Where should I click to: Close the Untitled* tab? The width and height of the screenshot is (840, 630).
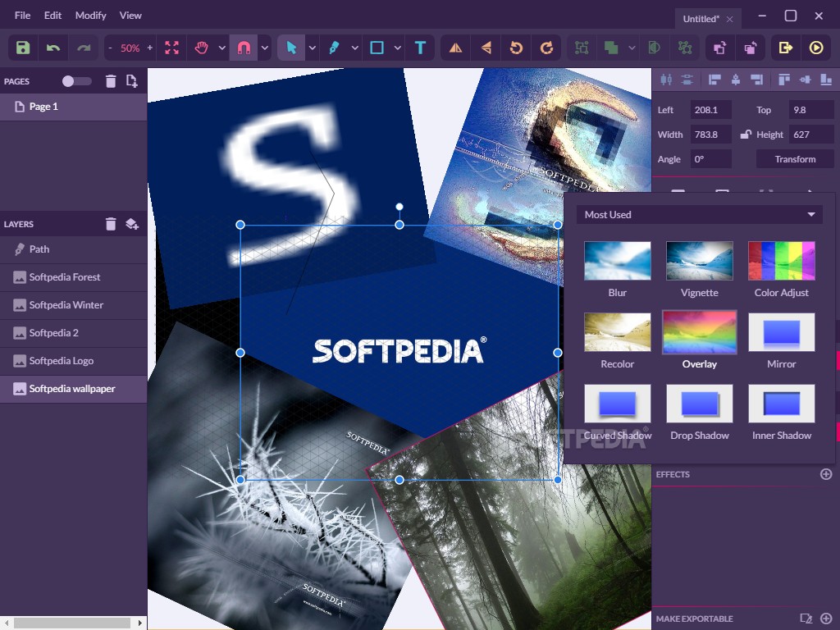click(x=729, y=19)
